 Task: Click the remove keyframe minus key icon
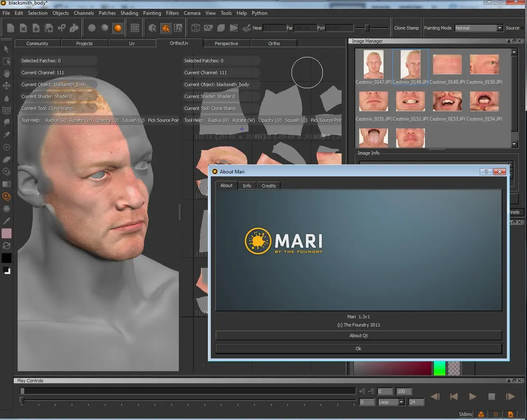(371, 391)
